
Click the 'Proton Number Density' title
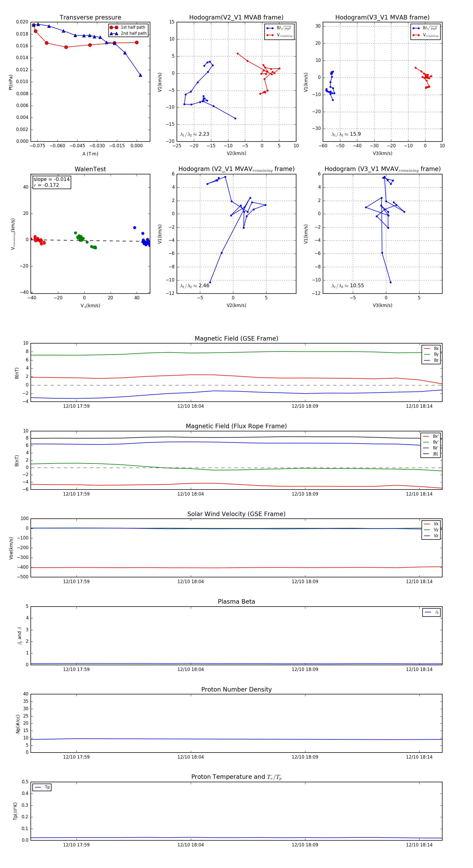coord(236,689)
